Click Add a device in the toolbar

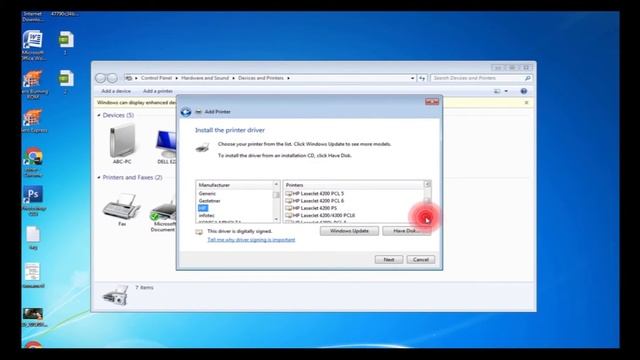pyautogui.click(x=116, y=91)
